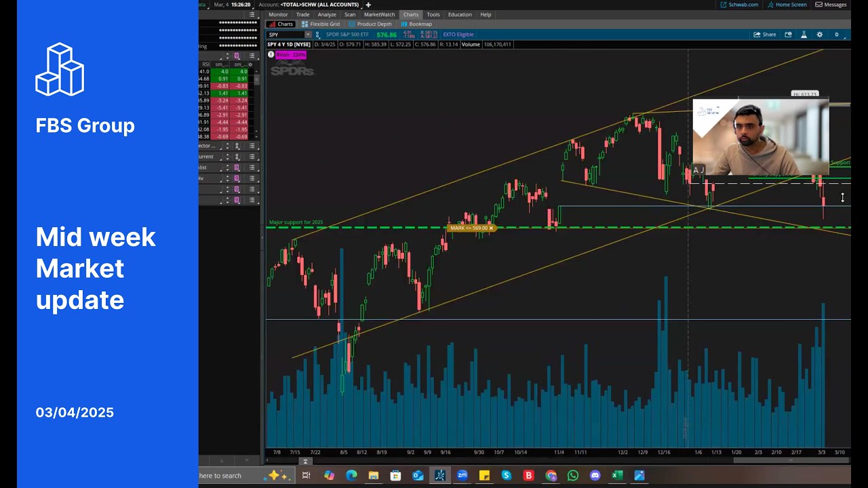Open Sticky Notes from taskbar
Image resolution: width=868 pixels, height=488 pixels.
484,476
